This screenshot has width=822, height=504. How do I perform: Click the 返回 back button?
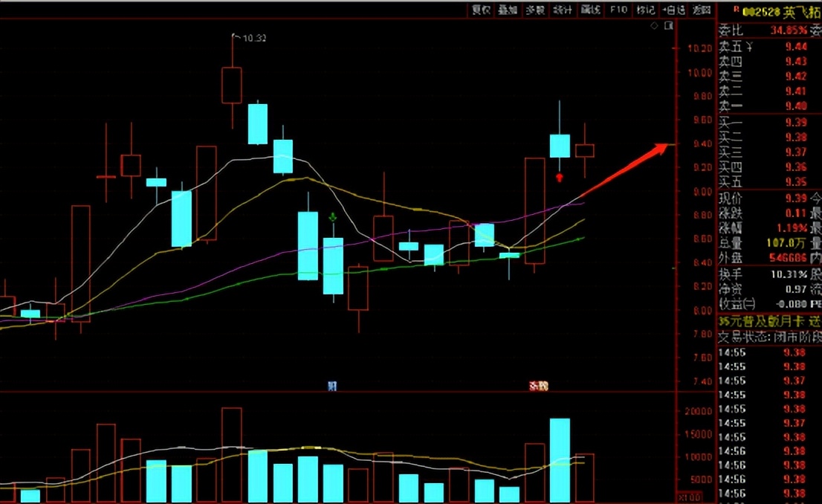[x=702, y=10]
